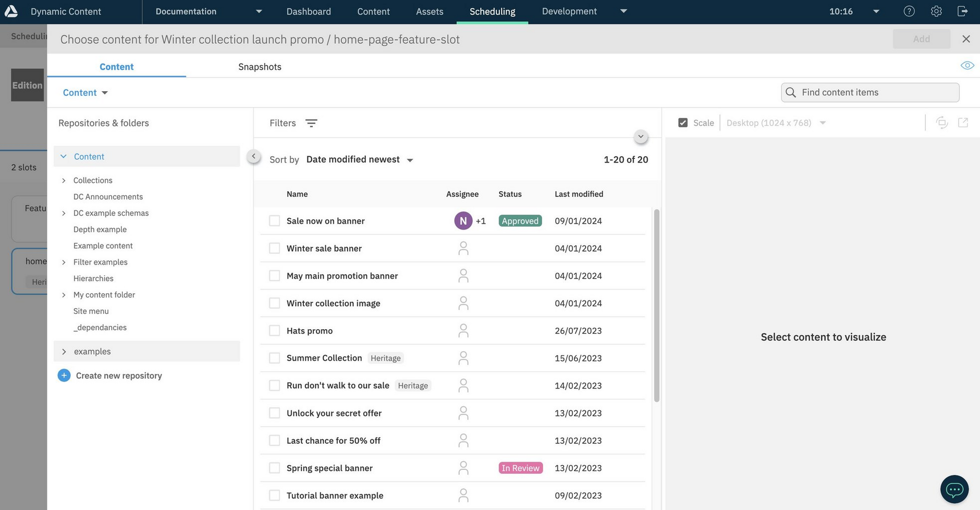The height and width of the screenshot is (510, 980).
Task: Change the Sort by Date modified dropdown
Action: pos(360,159)
